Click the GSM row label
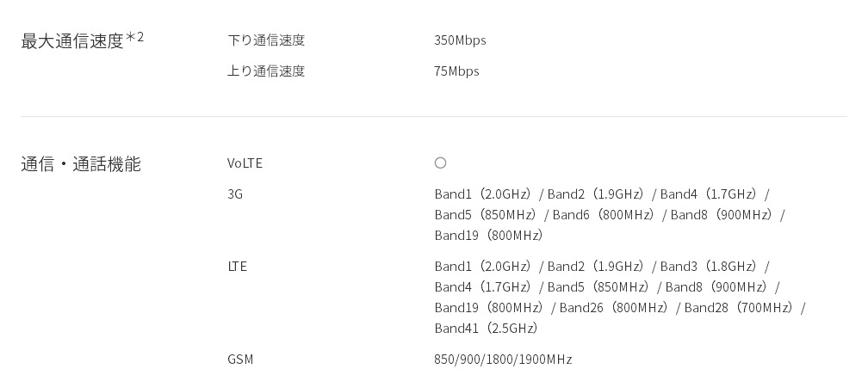The width and height of the screenshot is (868, 375). 240,360
